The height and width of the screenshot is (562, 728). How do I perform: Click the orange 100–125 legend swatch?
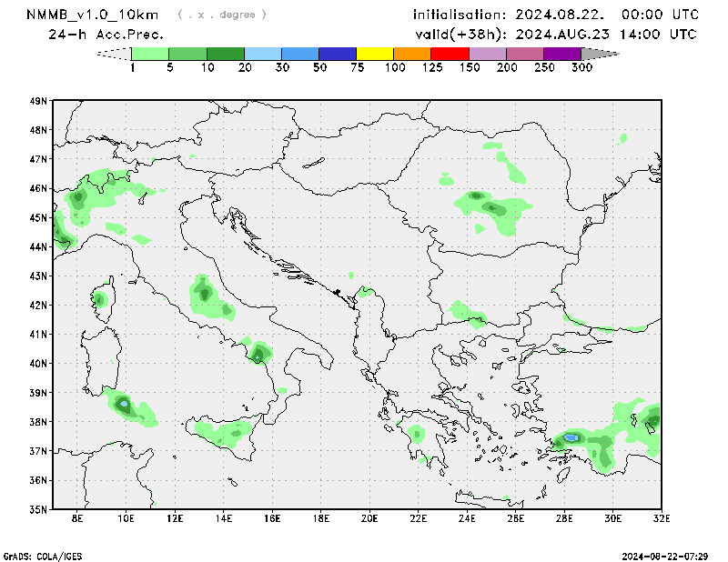tap(412, 54)
